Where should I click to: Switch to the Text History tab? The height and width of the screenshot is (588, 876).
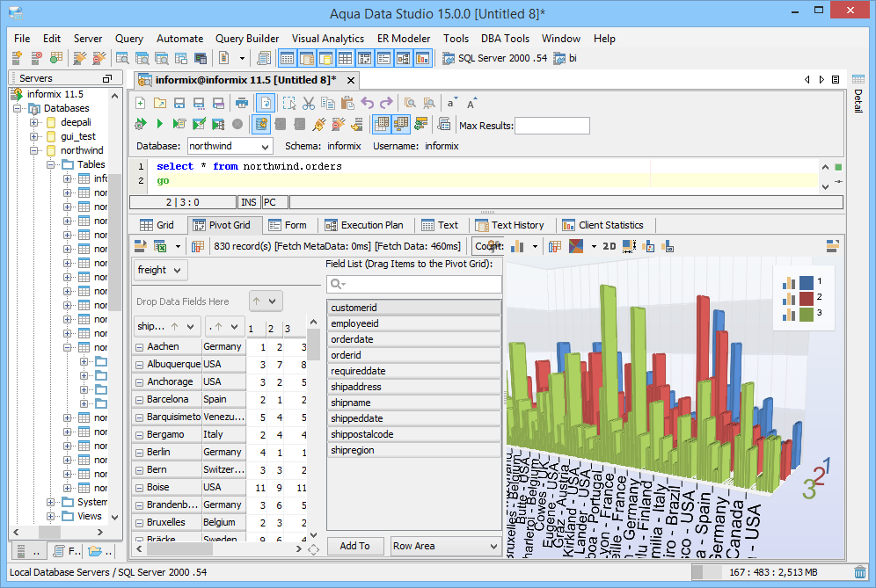click(x=510, y=225)
